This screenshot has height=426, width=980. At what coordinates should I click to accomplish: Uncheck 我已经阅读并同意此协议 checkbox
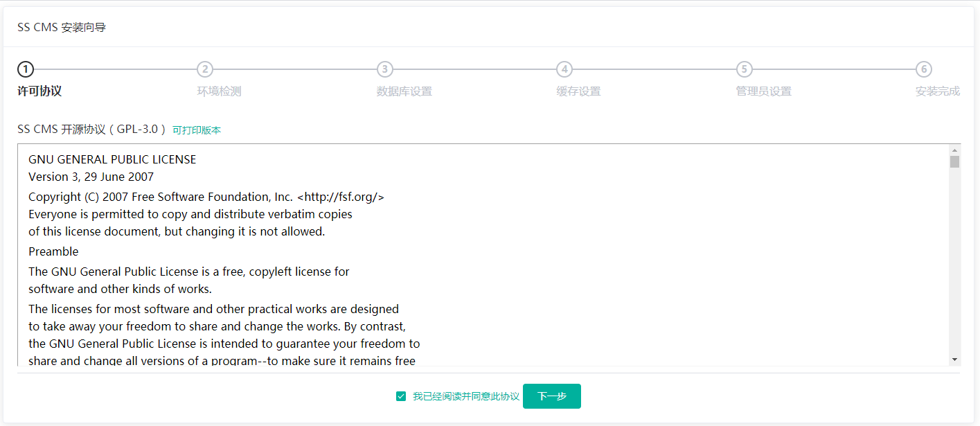401,396
